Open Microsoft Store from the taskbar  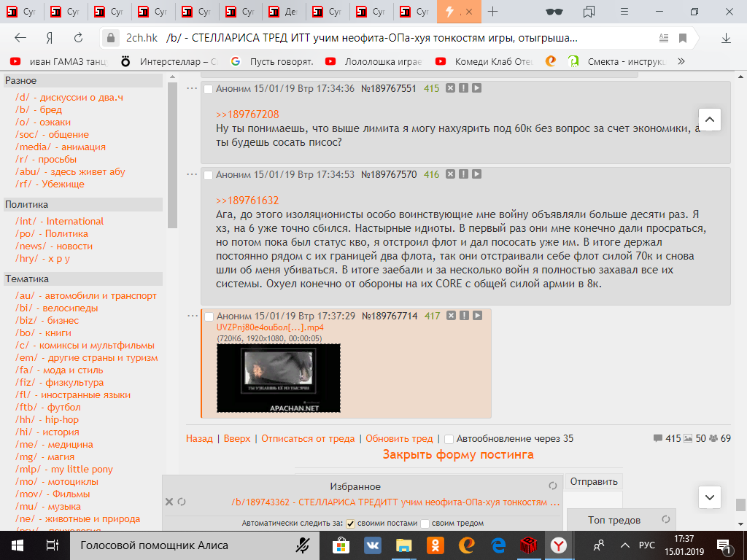click(341, 545)
